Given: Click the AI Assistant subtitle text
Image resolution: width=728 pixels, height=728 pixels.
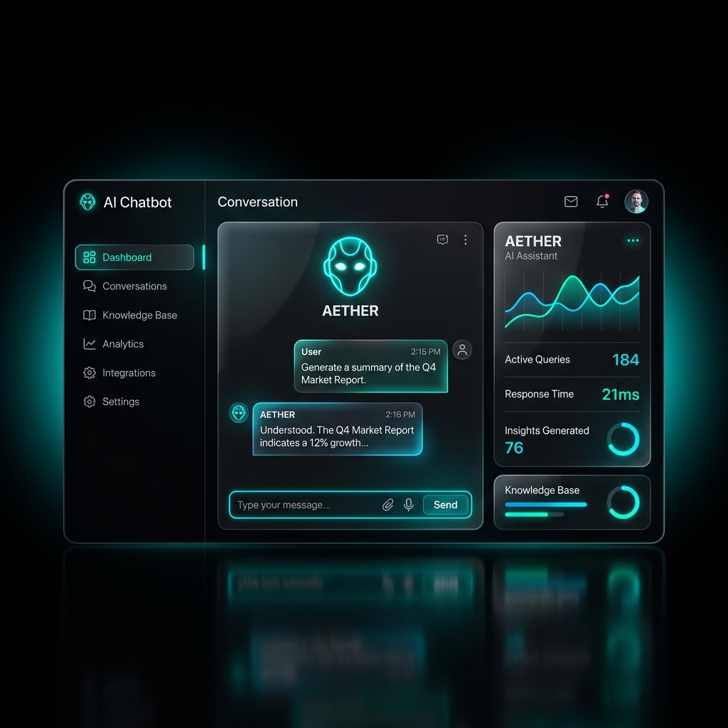Looking at the screenshot, I should coord(530,256).
